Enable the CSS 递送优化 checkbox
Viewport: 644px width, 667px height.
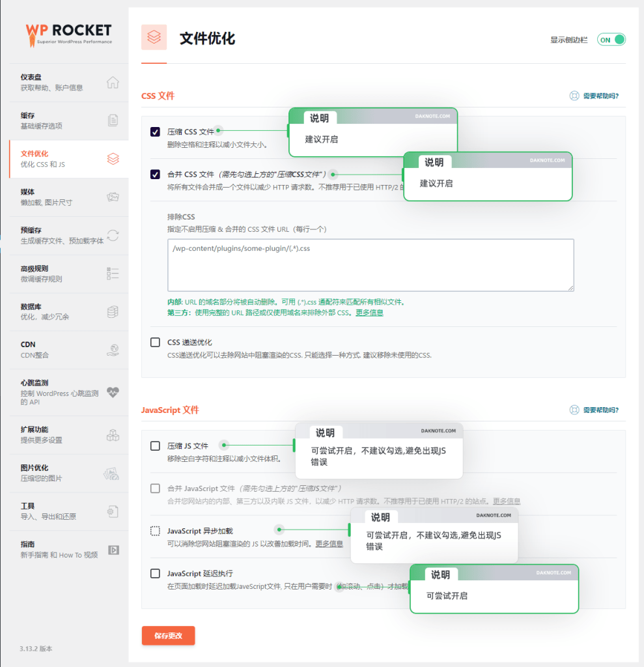click(x=155, y=342)
